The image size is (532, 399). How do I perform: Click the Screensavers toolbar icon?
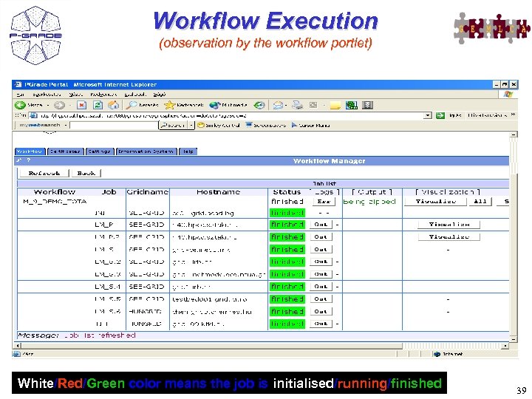[x=249, y=125]
